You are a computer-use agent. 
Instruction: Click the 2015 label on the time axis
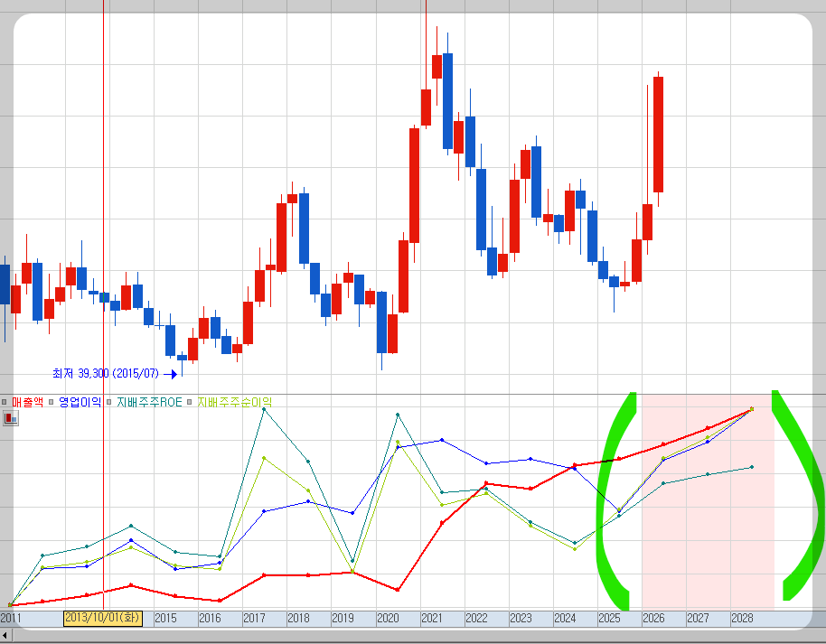click(x=165, y=618)
